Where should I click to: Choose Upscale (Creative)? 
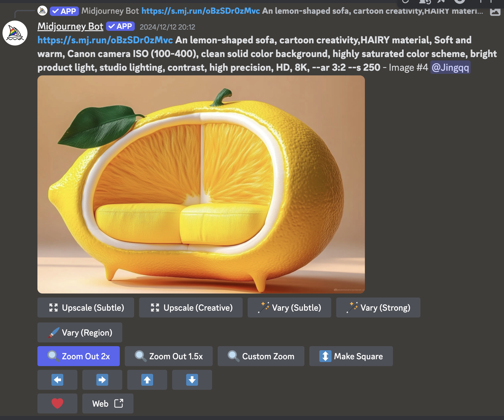(x=191, y=308)
